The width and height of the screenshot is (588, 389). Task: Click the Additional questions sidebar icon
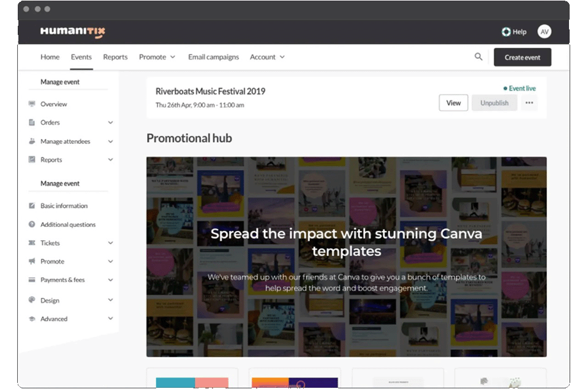(x=32, y=225)
